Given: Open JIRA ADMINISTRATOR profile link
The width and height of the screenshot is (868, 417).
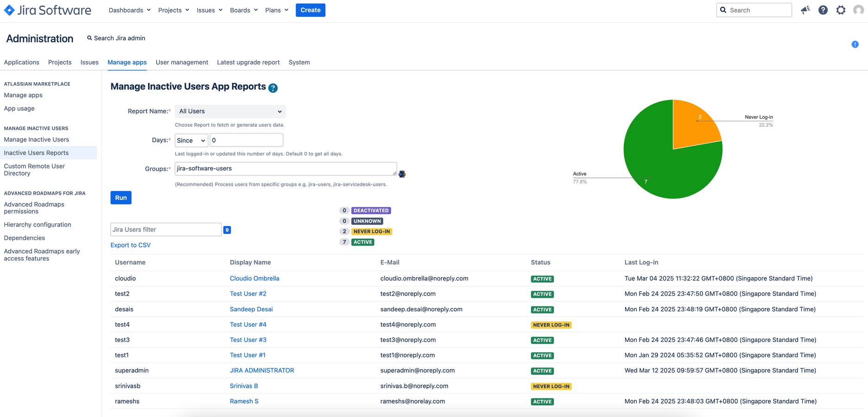Looking at the screenshot, I should [x=262, y=371].
